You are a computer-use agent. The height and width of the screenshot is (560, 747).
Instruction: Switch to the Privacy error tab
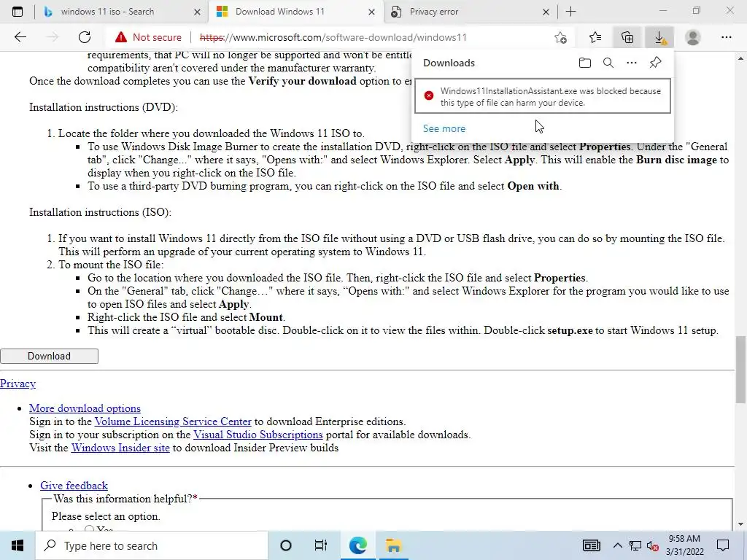tap(470, 12)
